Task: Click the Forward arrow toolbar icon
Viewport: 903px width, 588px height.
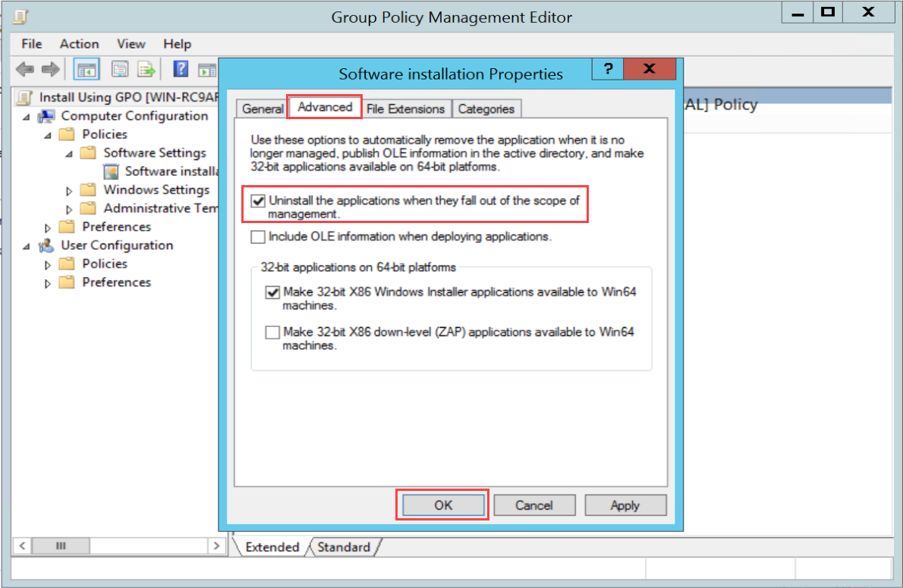Action: (x=51, y=70)
